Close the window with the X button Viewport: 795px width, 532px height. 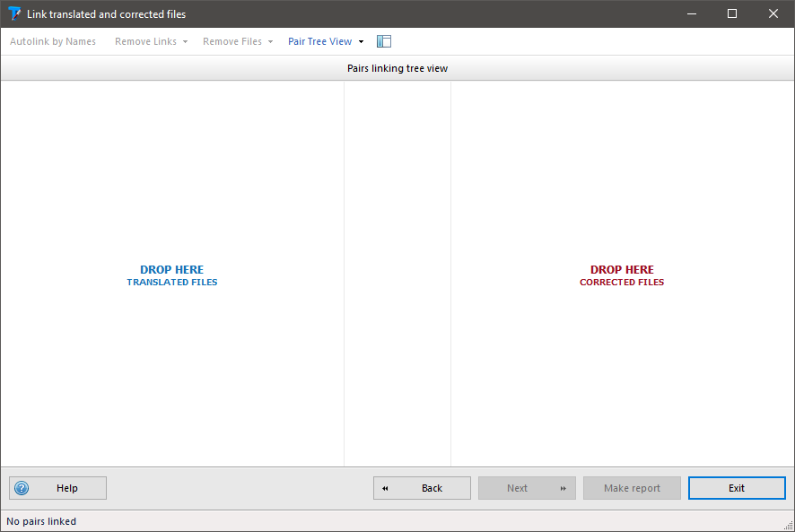(x=773, y=13)
